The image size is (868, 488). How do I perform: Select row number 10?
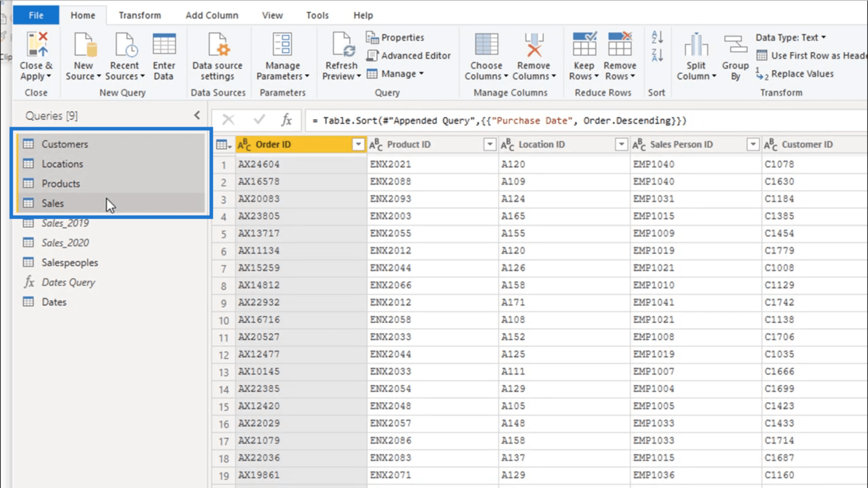(224, 320)
